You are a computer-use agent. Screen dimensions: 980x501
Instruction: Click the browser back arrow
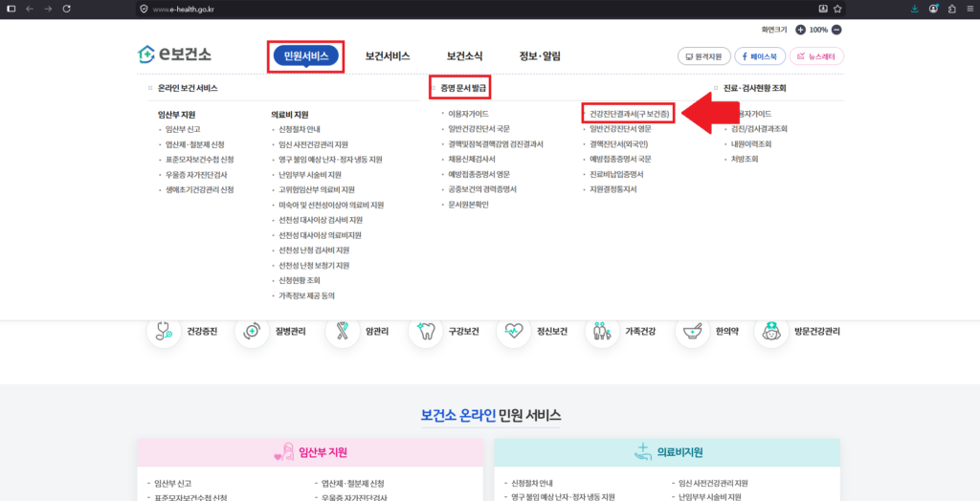(30, 9)
